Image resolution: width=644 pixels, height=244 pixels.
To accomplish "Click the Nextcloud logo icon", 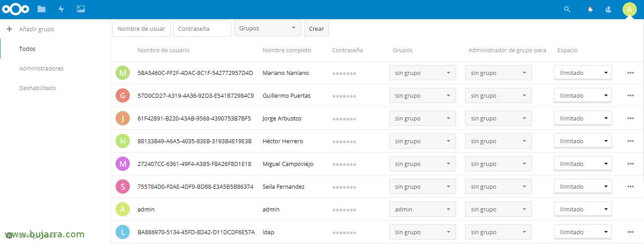I will 16,9.
